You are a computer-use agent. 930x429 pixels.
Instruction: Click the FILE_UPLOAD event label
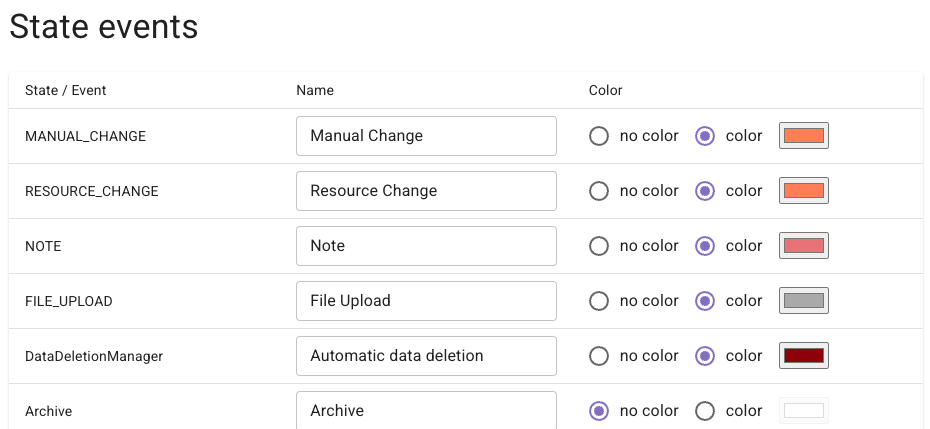[69, 301]
